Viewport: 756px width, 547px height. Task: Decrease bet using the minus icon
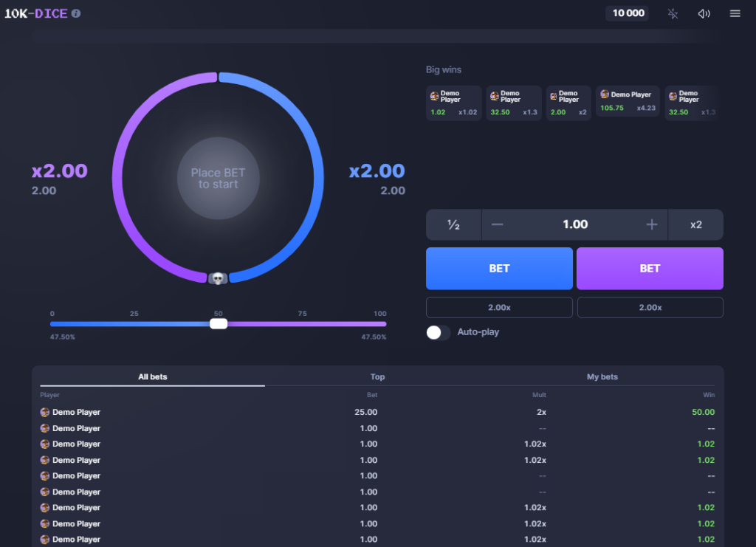499,224
